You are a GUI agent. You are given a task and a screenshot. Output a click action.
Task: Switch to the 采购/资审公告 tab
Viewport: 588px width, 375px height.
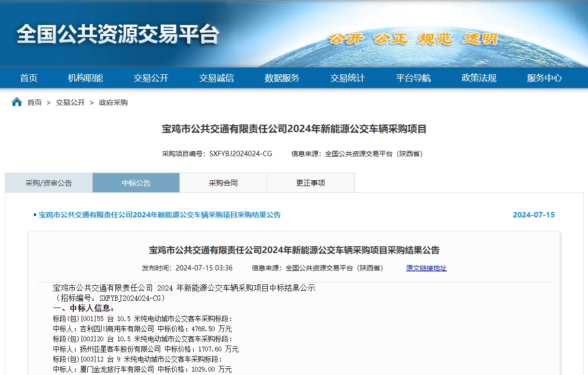(48, 183)
